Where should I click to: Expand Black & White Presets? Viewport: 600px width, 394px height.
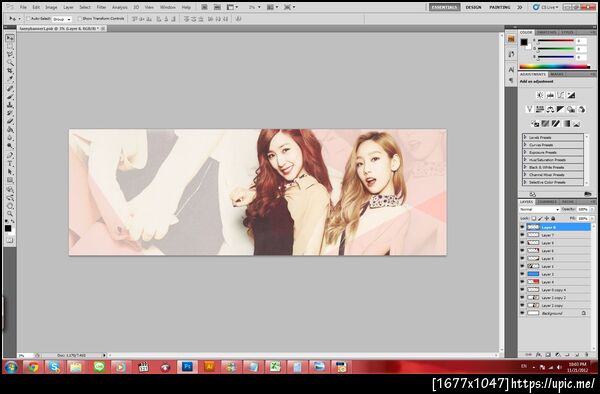click(x=525, y=167)
